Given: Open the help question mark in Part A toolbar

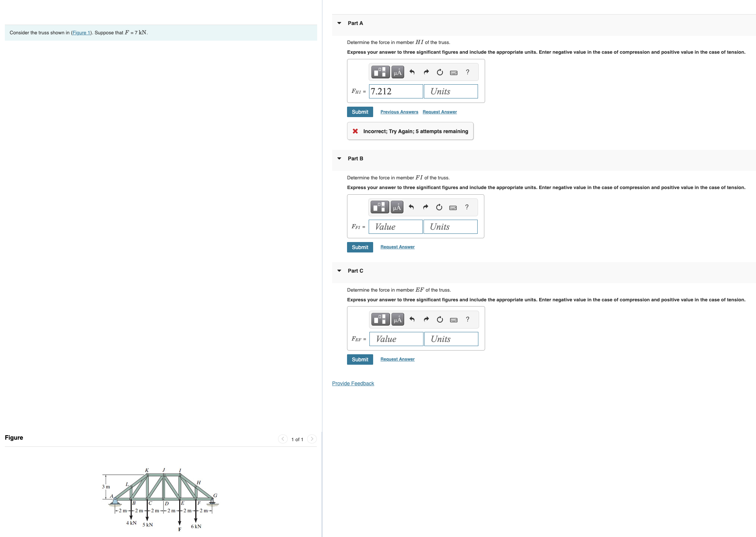Looking at the screenshot, I should click(x=467, y=72).
